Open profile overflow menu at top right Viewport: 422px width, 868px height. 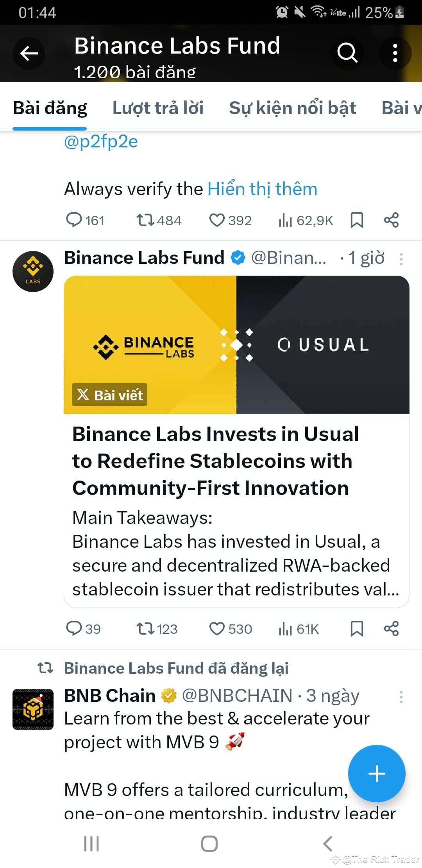[x=395, y=54]
